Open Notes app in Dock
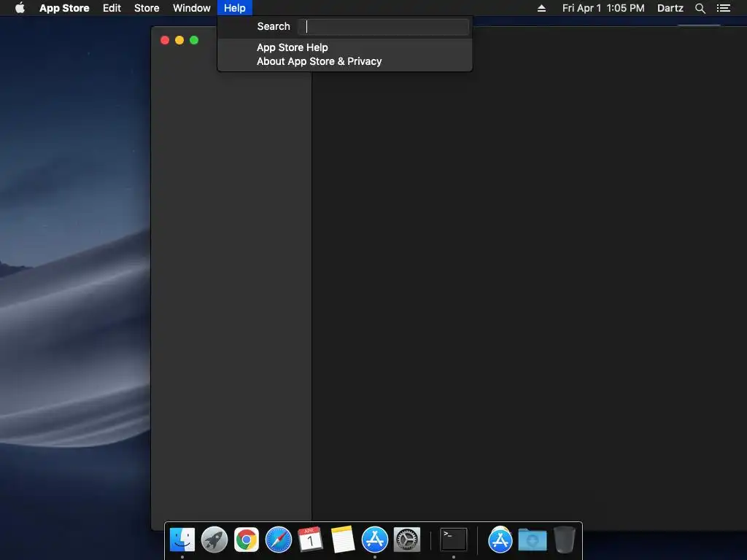 343,540
